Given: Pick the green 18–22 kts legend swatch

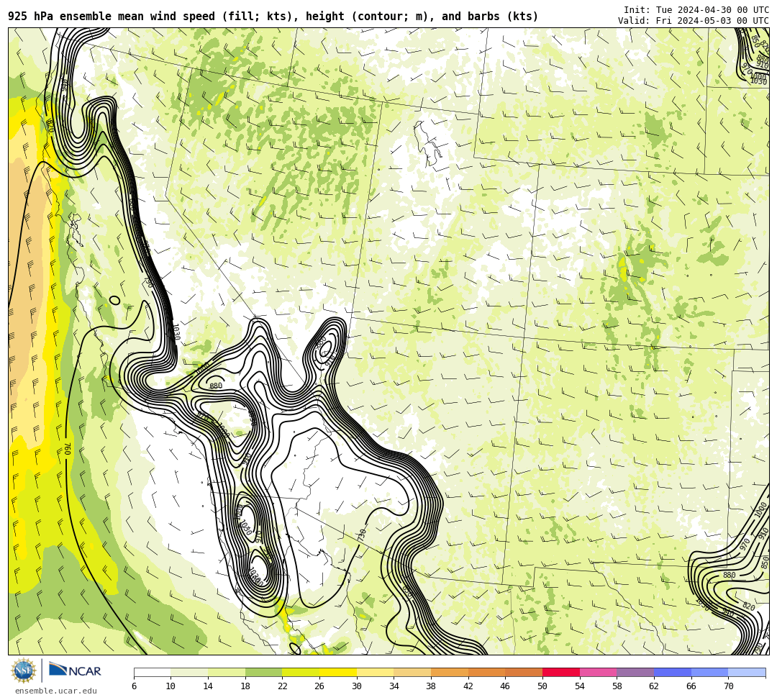Looking at the screenshot, I should (x=263, y=672).
